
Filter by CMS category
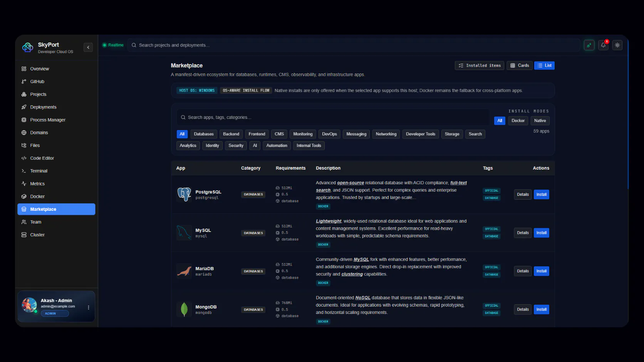pyautogui.click(x=279, y=134)
